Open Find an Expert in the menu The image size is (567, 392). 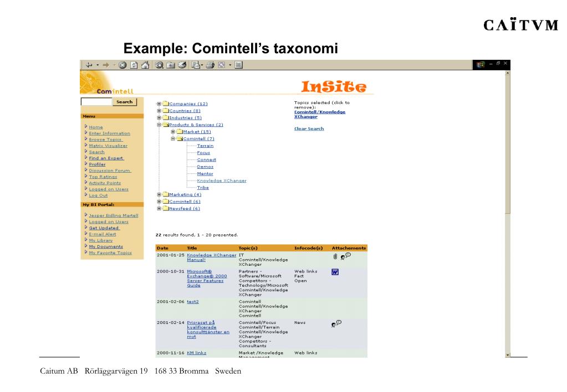click(x=106, y=158)
